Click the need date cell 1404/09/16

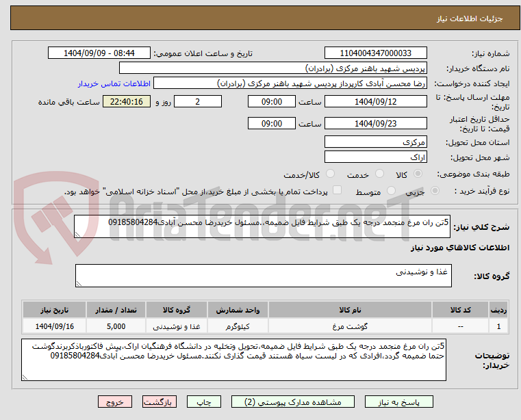pos(55,326)
